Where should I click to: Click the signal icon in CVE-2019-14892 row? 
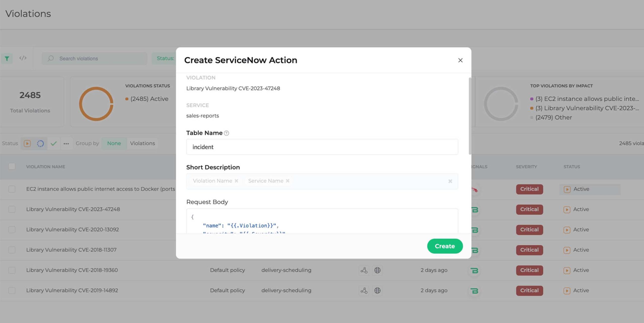474,291
